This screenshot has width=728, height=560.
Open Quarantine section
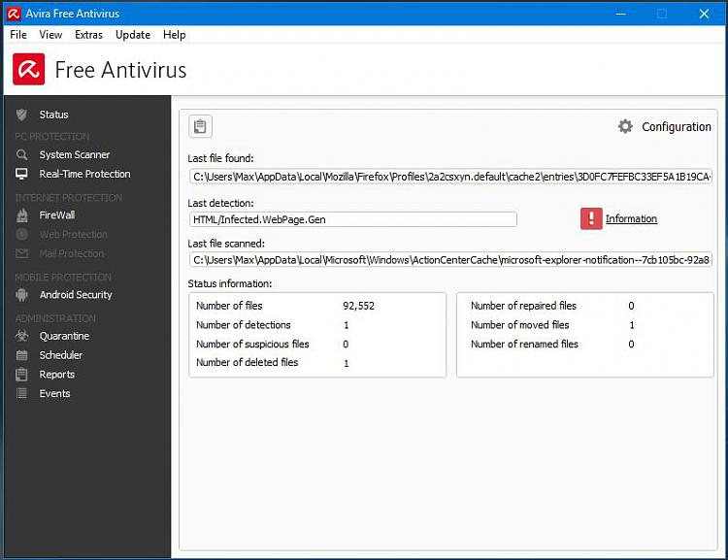pos(64,336)
